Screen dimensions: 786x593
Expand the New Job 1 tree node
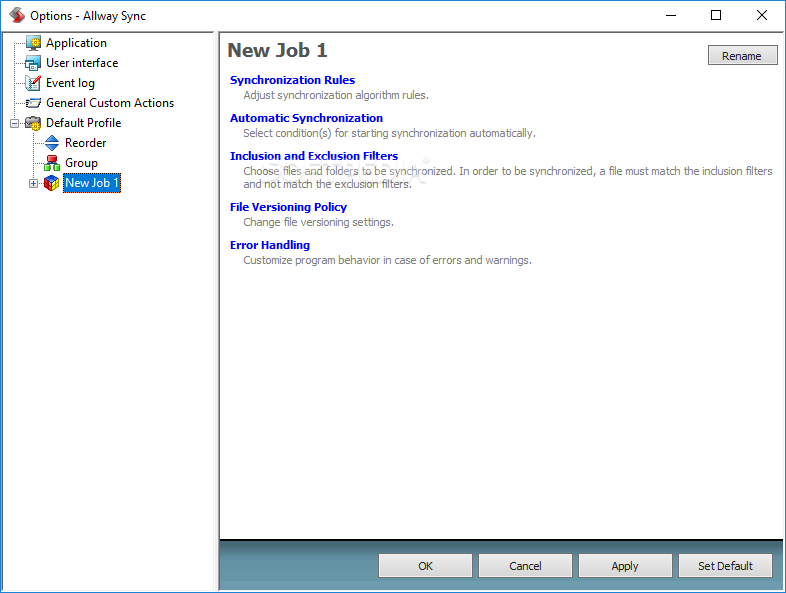[x=33, y=183]
